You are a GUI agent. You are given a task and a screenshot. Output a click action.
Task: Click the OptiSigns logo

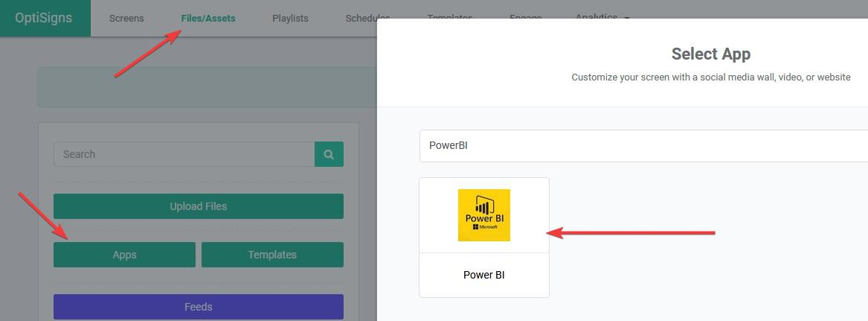[44, 18]
